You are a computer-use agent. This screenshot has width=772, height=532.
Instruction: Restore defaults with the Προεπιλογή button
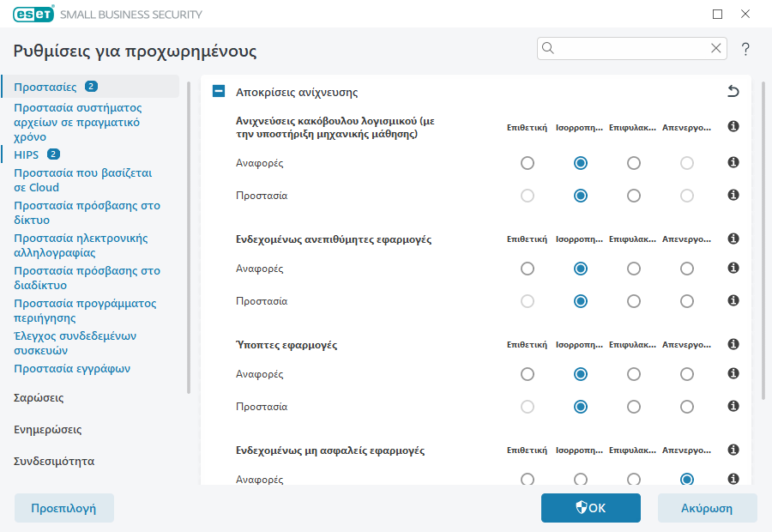pyautogui.click(x=63, y=507)
